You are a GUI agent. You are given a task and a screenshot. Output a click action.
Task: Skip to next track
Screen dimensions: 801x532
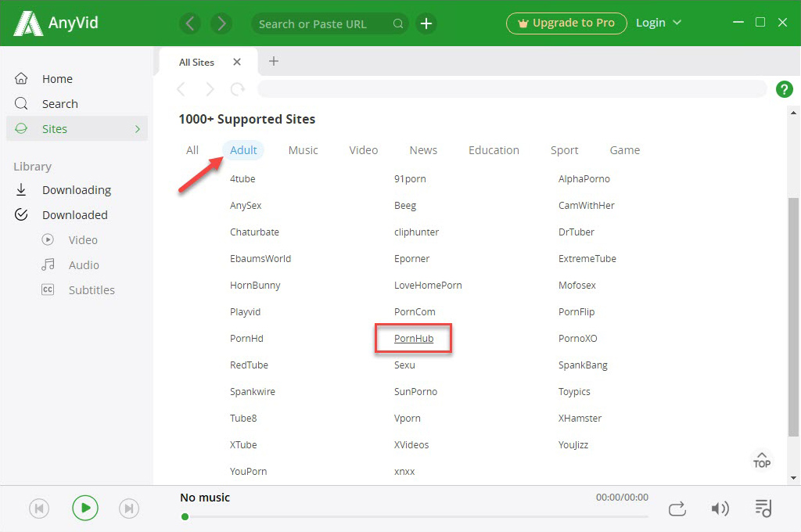pyautogui.click(x=129, y=509)
